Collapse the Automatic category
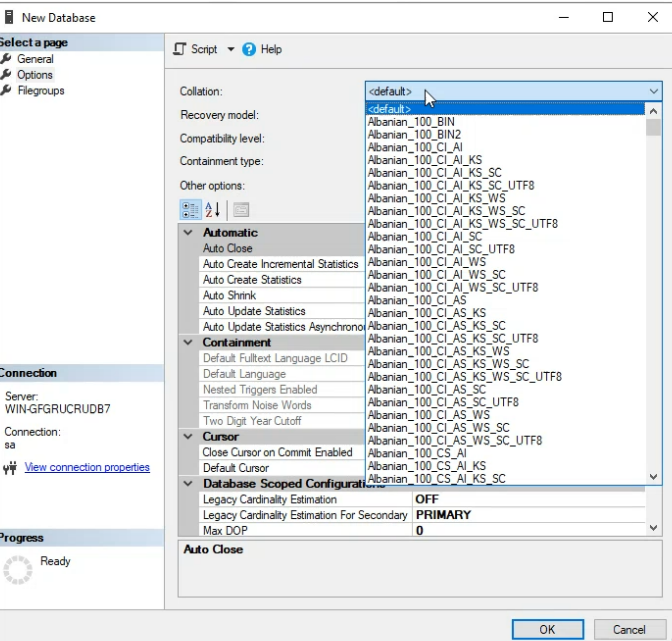Image resolution: width=672 pixels, height=641 pixels. (188, 233)
